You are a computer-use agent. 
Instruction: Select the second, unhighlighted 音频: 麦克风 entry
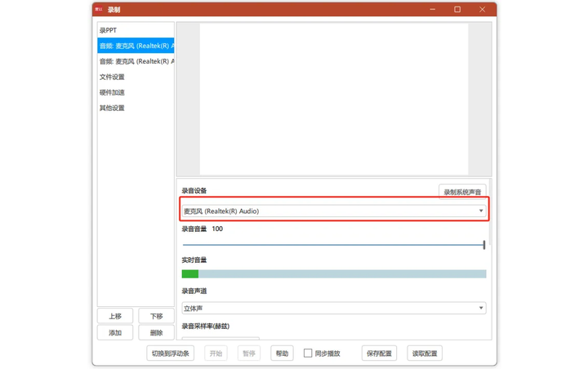coord(136,61)
